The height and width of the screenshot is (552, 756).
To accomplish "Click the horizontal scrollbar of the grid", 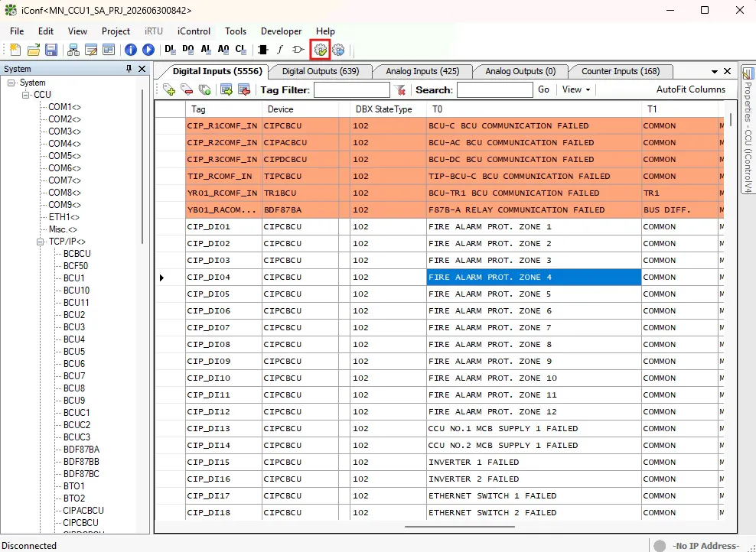I will [459, 527].
